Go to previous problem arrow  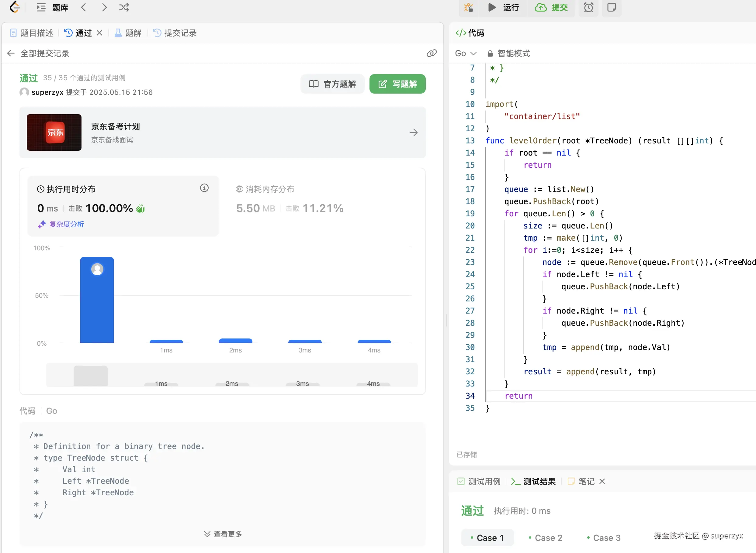(84, 7)
